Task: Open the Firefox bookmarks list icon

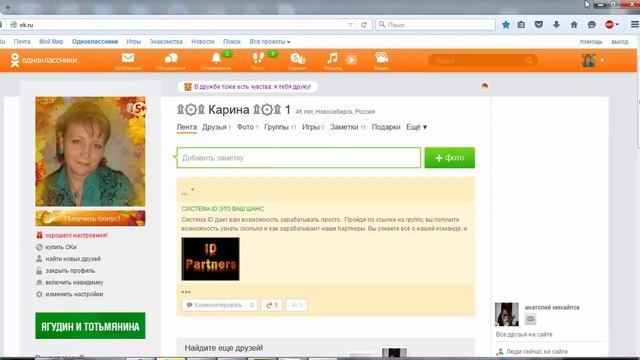Action: pyautogui.click(x=521, y=25)
